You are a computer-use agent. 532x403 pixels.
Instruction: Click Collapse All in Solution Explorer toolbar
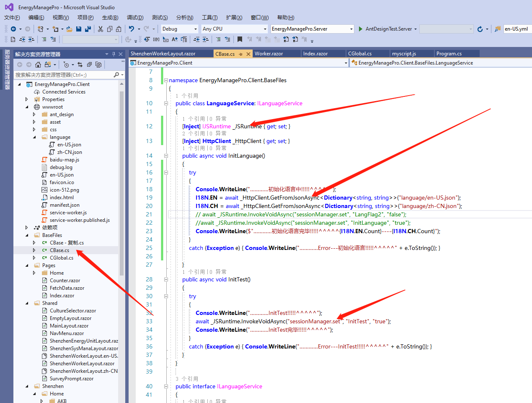[x=89, y=65]
